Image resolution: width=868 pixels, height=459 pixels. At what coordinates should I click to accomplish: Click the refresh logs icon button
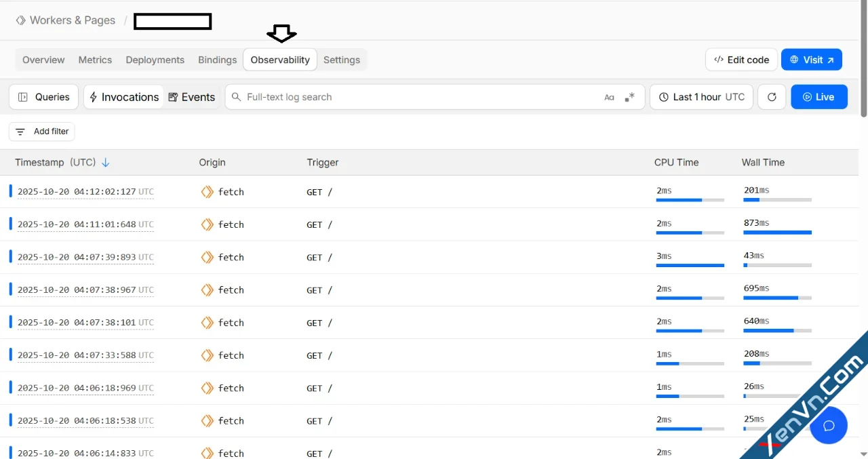772,97
